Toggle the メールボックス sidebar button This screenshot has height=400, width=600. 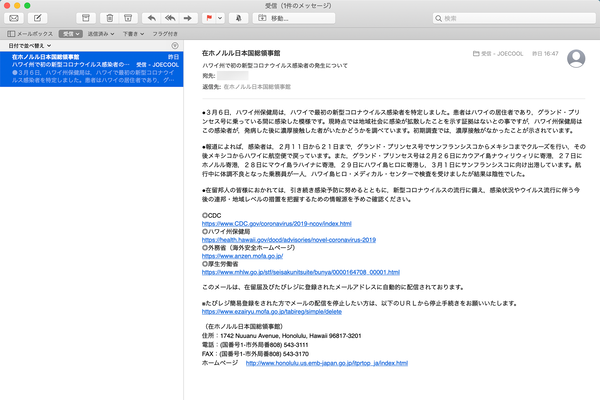click(30, 34)
